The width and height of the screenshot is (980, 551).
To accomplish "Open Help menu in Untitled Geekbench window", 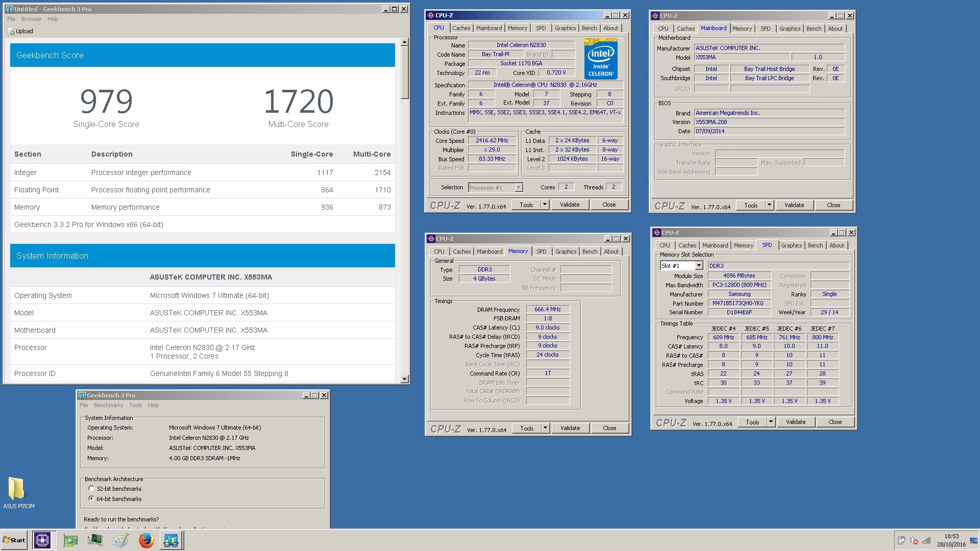I will tap(53, 19).
